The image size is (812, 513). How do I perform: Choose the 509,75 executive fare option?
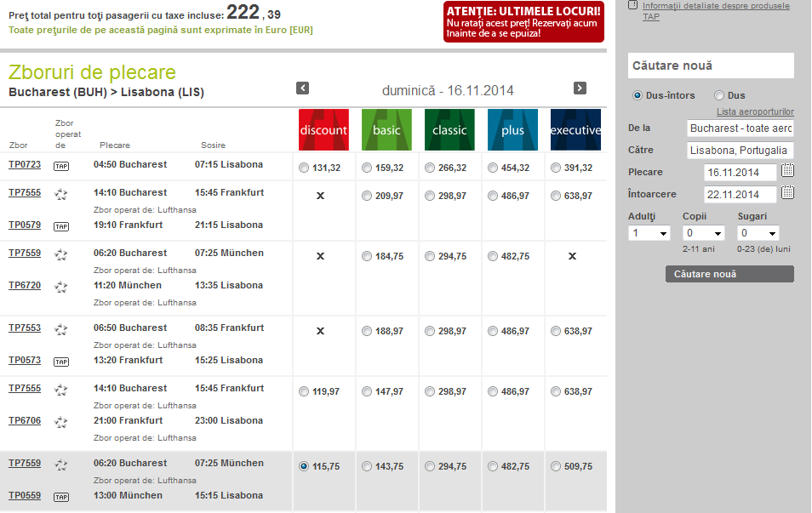[x=556, y=466]
